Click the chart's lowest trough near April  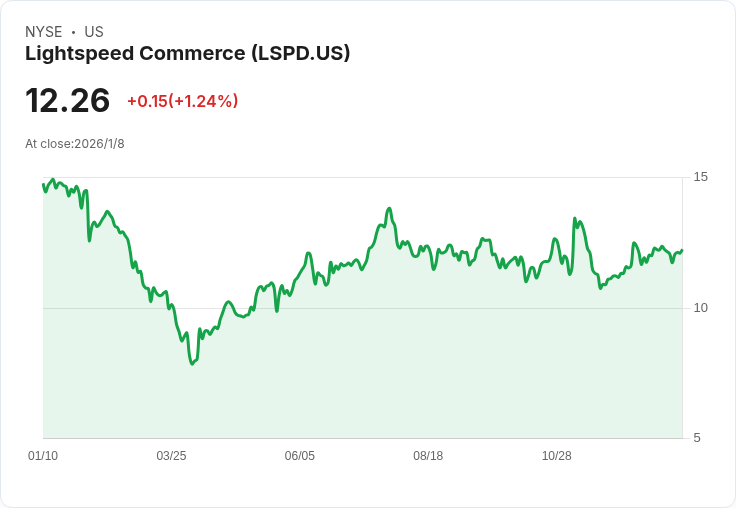(192, 363)
